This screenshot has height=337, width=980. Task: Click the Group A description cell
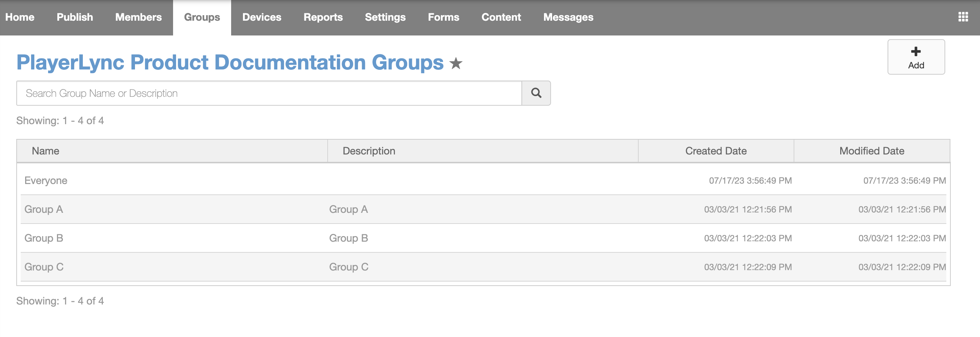[x=348, y=210]
